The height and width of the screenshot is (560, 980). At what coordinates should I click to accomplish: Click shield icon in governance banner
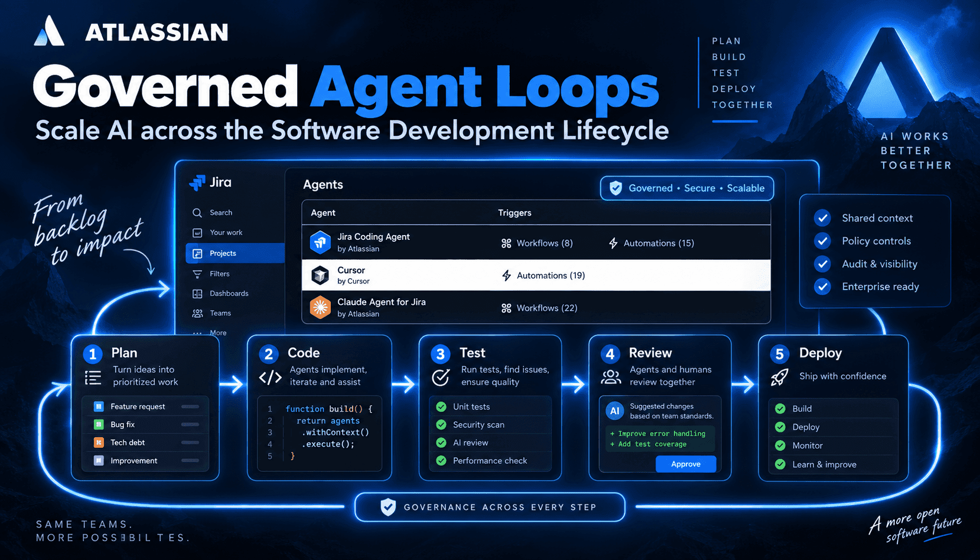[x=388, y=507]
